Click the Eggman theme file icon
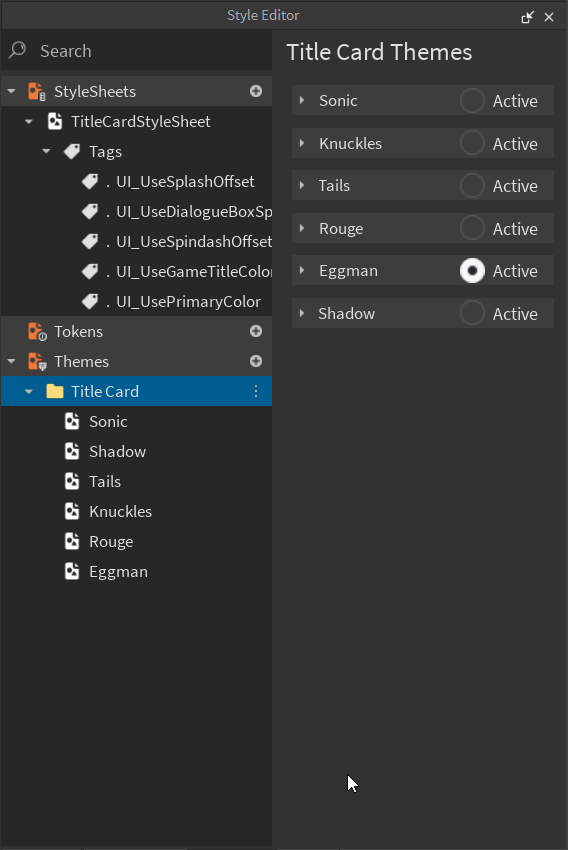 pyautogui.click(x=72, y=571)
